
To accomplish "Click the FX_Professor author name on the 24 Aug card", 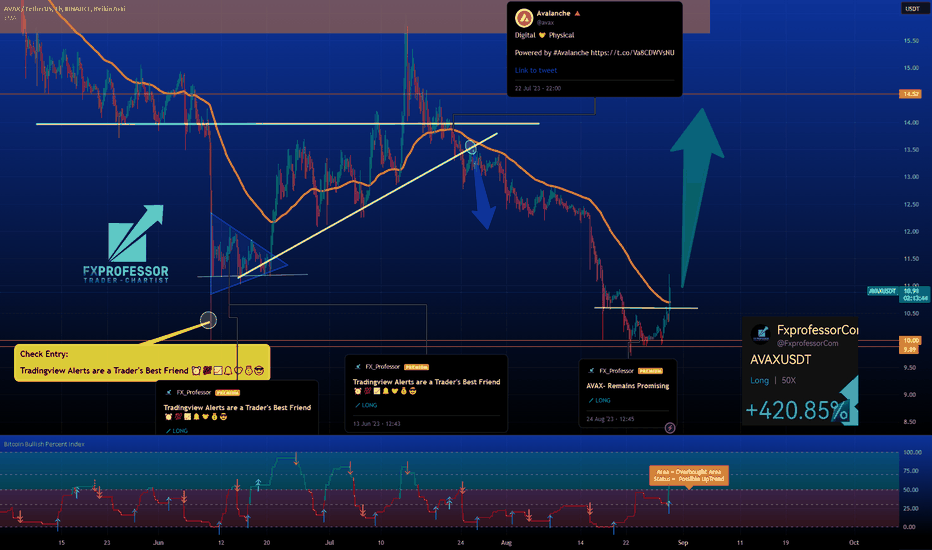I will point(616,371).
